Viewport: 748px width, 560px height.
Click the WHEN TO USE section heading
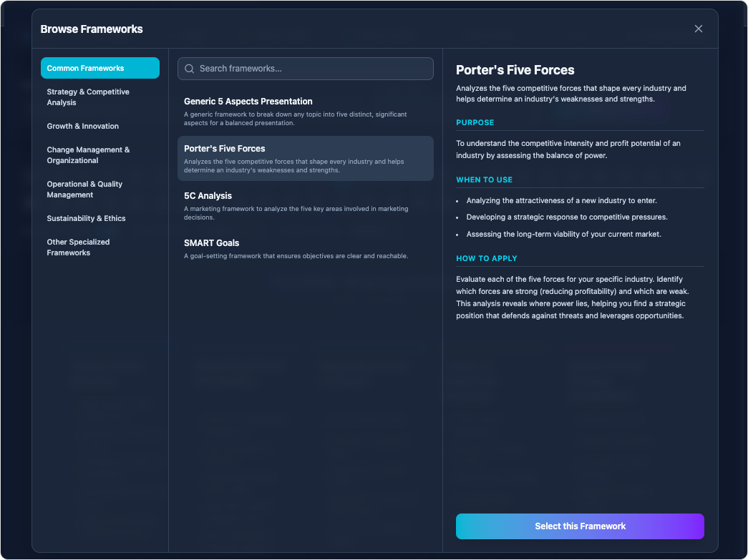point(485,180)
